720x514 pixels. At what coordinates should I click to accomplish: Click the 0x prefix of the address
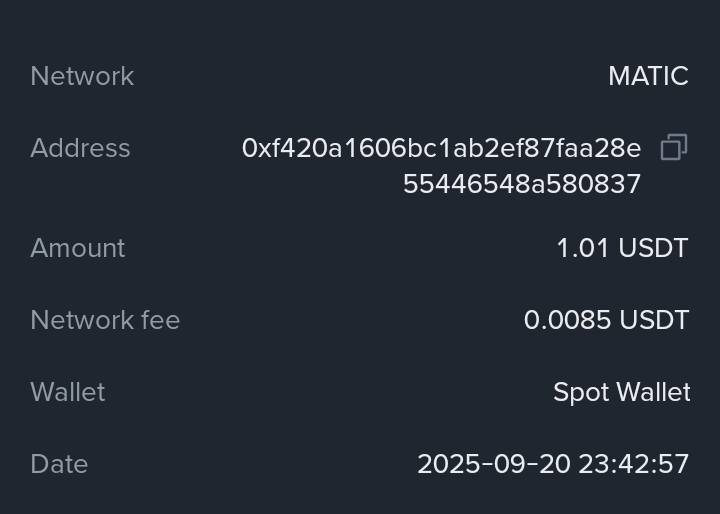(x=254, y=148)
